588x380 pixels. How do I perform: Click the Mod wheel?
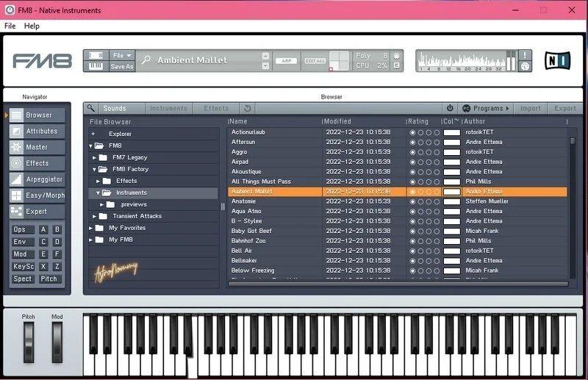coord(57,343)
